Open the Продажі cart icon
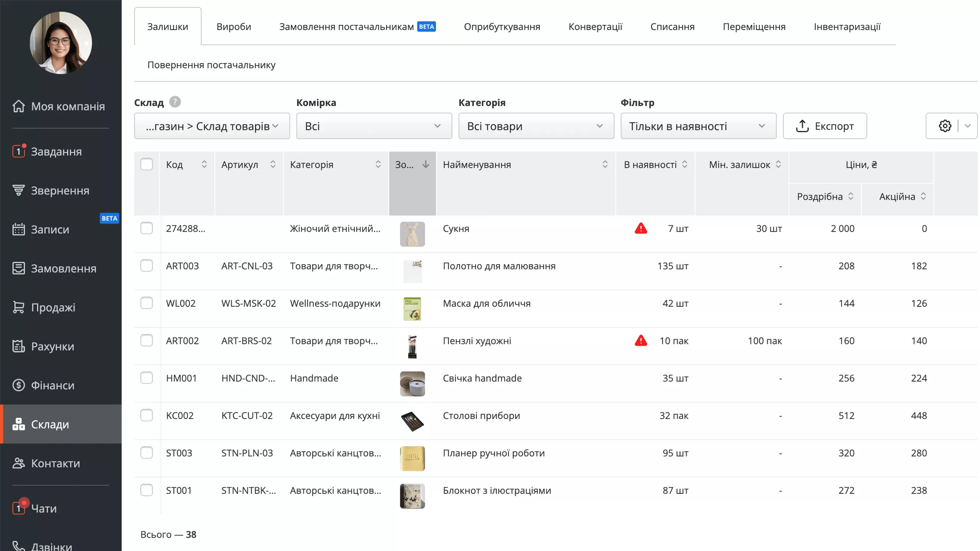This screenshot has width=980, height=551. coord(18,307)
